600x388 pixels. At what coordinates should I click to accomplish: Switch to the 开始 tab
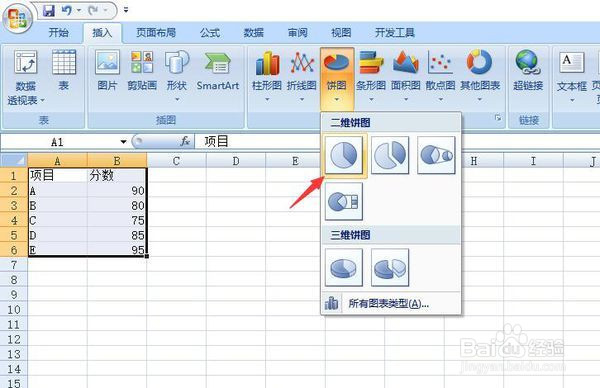[x=59, y=33]
